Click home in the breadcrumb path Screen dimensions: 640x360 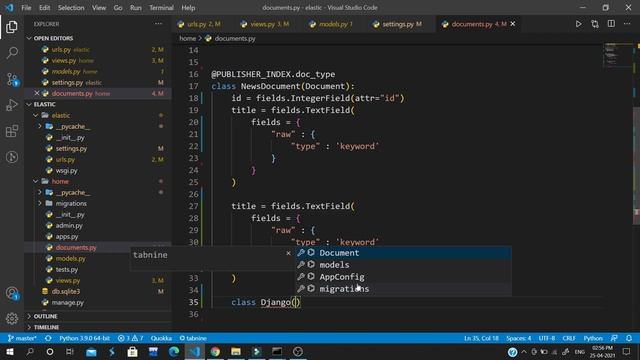click(x=187, y=38)
